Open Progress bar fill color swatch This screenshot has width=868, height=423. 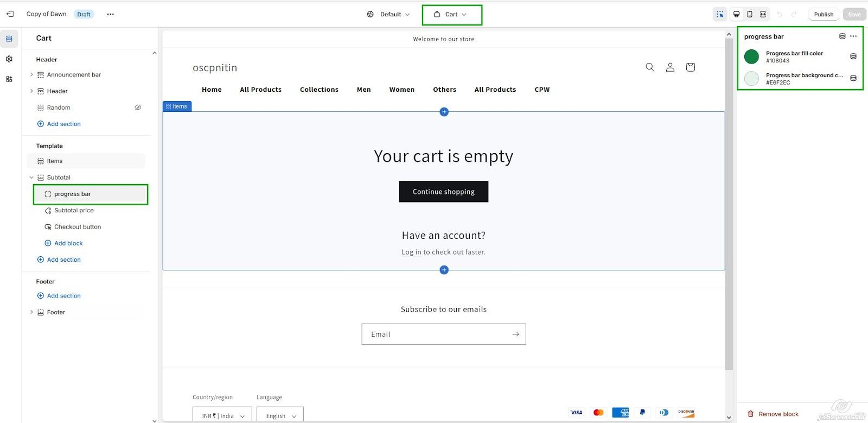[751, 56]
